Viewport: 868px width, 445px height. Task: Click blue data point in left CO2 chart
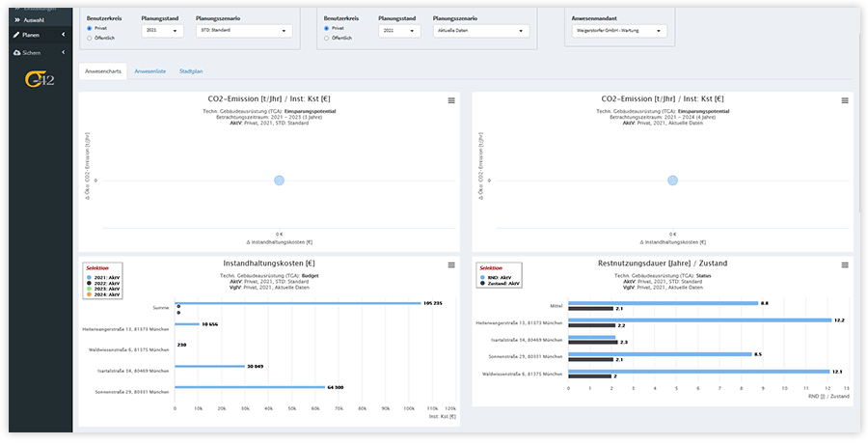point(279,181)
